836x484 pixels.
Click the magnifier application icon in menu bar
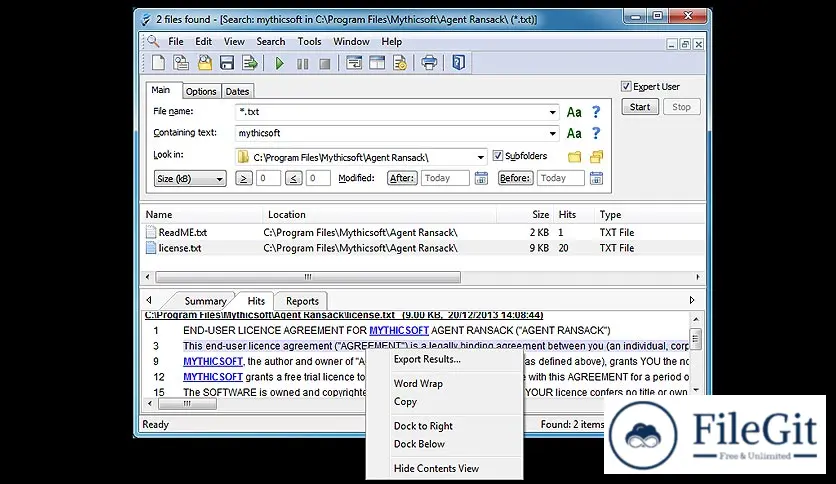[x=154, y=41]
